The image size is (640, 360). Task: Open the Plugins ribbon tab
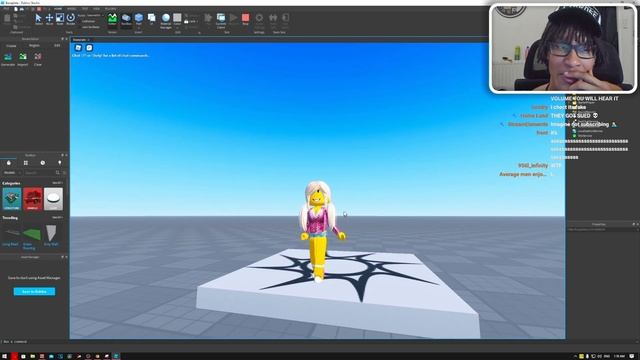click(110, 9)
